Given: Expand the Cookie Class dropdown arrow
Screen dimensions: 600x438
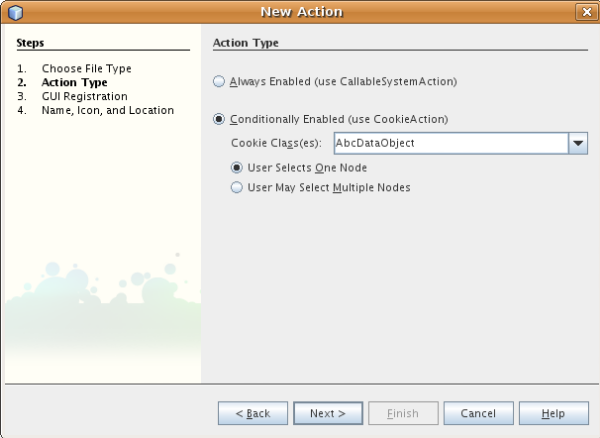Looking at the screenshot, I should (578, 143).
